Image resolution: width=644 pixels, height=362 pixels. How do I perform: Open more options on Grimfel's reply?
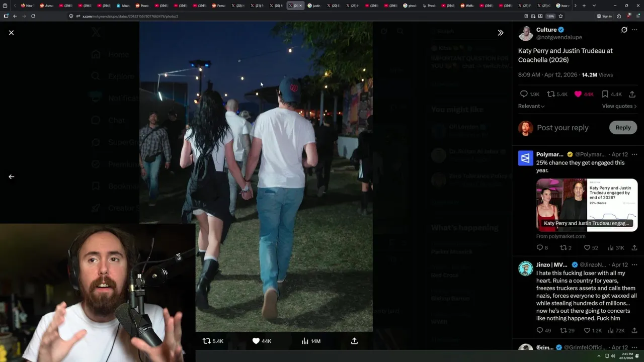coord(634,347)
